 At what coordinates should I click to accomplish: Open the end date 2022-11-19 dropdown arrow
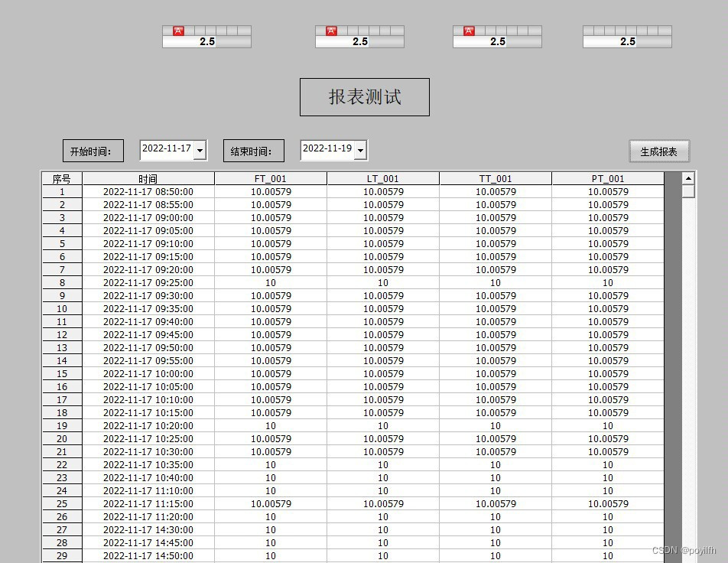pos(360,151)
